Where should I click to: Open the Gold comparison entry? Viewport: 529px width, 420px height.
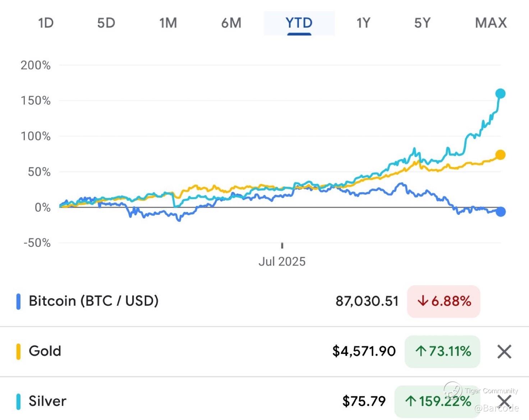45,351
